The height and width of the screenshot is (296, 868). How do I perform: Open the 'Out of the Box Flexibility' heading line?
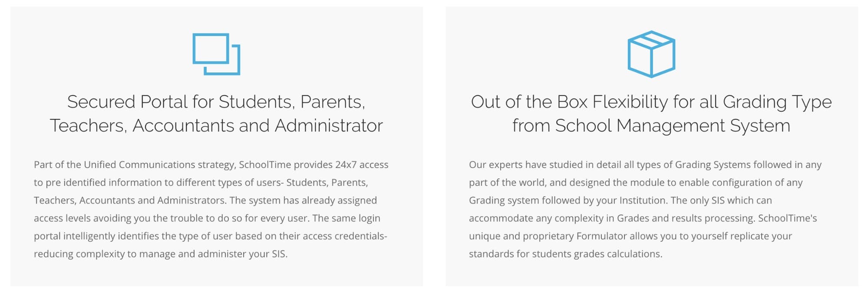[651, 102]
